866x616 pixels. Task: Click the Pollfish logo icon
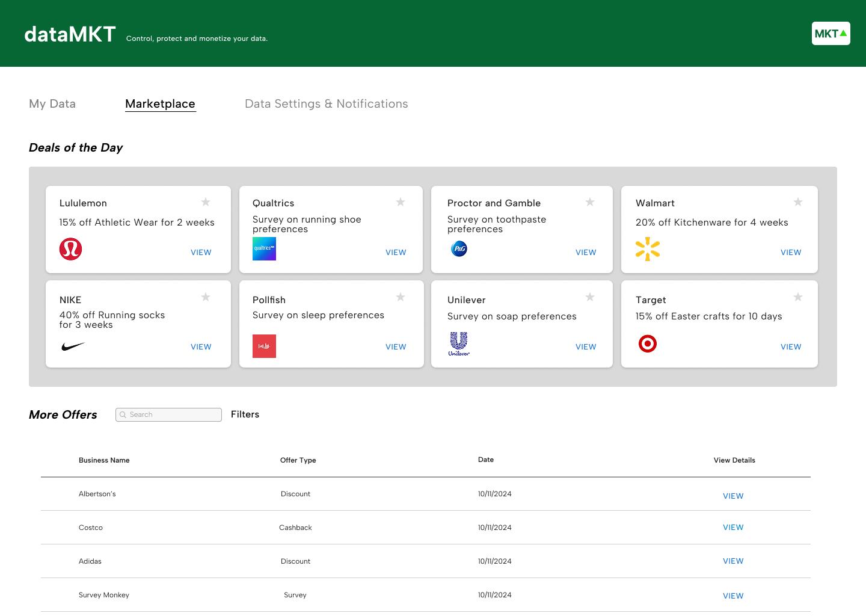click(264, 346)
